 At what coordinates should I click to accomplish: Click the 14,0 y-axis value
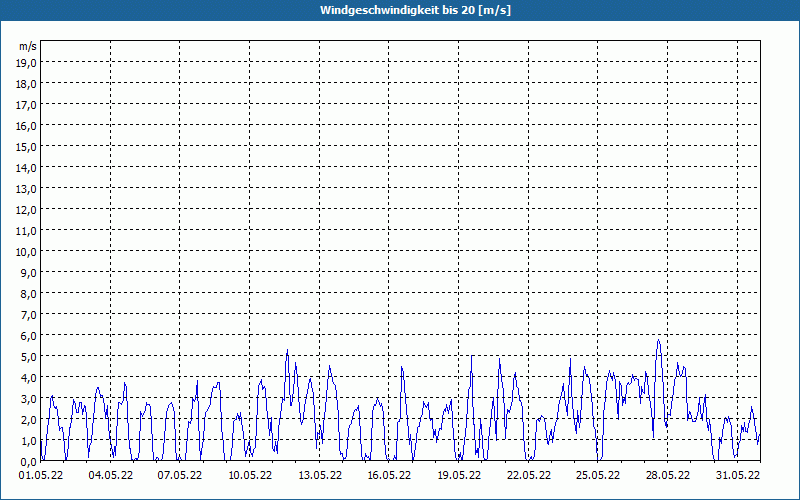(x=28, y=168)
